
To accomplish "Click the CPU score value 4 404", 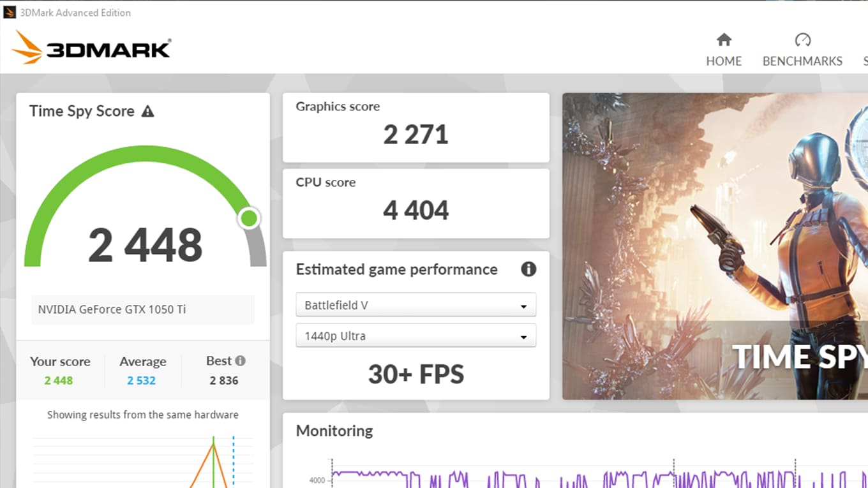I will pyautogui.click(x=416, y=211).
